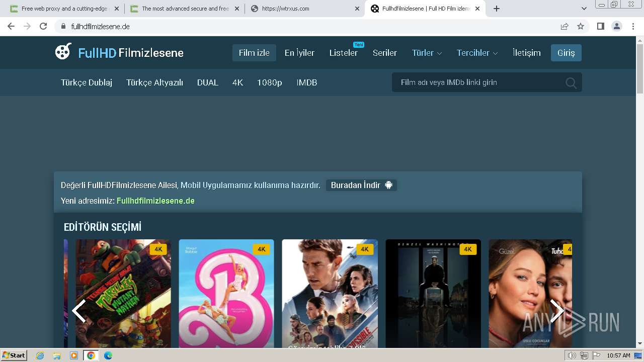The height and width of the screenshot is (362, 644).
Task: Click the Buradan İndir download button
Action: [x=361, y=185]
